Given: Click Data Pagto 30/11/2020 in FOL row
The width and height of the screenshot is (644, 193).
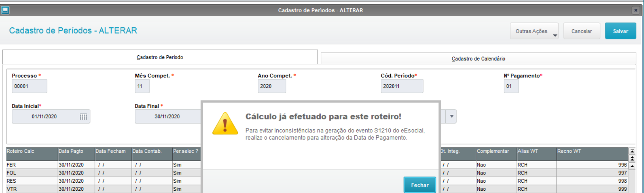Looking at the screenshot, I should point(76,173).
